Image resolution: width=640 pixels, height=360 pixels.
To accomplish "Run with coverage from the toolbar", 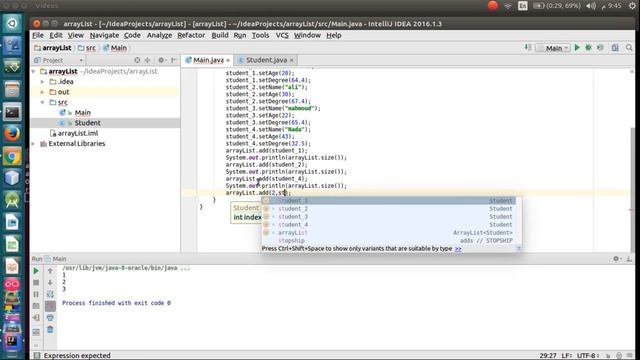I will tap(600, 48).
